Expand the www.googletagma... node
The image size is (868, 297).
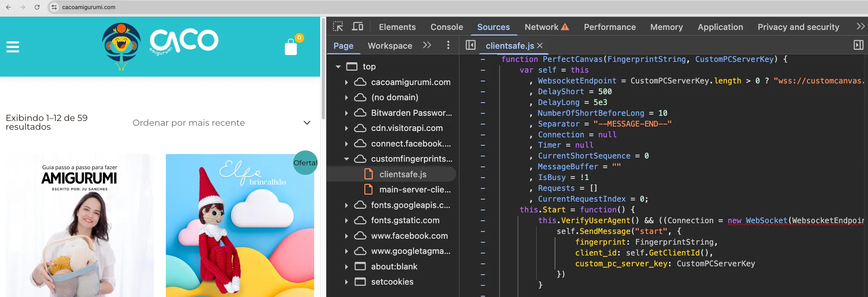(x=346, y=251)
